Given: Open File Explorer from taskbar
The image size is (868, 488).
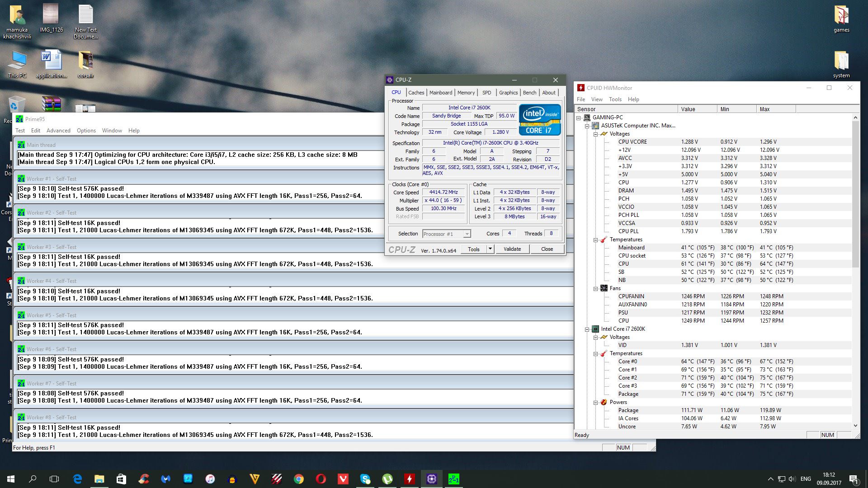Looking at the screenshot, I should click(x=99, y=479).
